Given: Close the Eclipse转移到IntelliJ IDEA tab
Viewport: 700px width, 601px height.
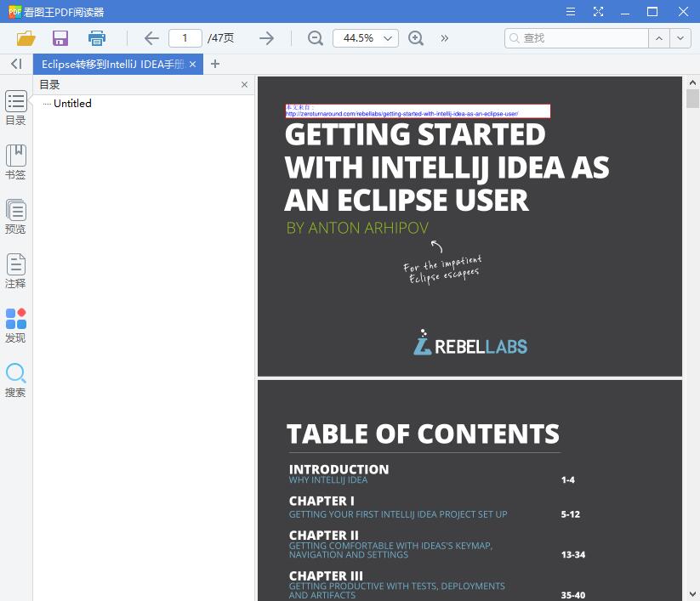Looking at the screenshot, I should pyautogui.click(x=193, y=65).
